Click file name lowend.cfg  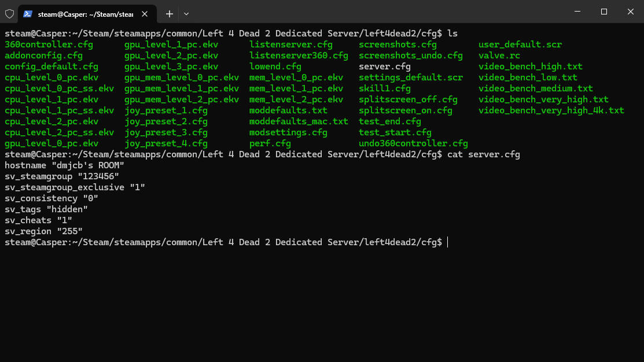(x=275, y=67)
